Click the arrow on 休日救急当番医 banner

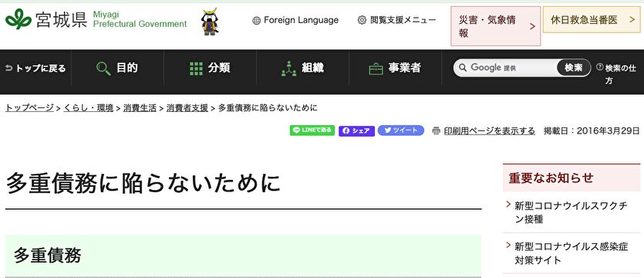(x=632, y=19)
